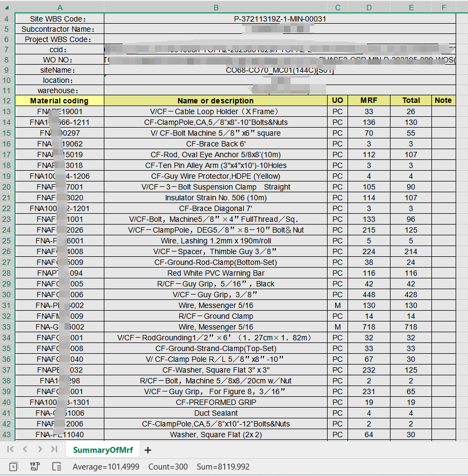
Task: Click CF-Ground-Strand-Clamp(Top-Set) cell
Action: click(x=216, y=348)
